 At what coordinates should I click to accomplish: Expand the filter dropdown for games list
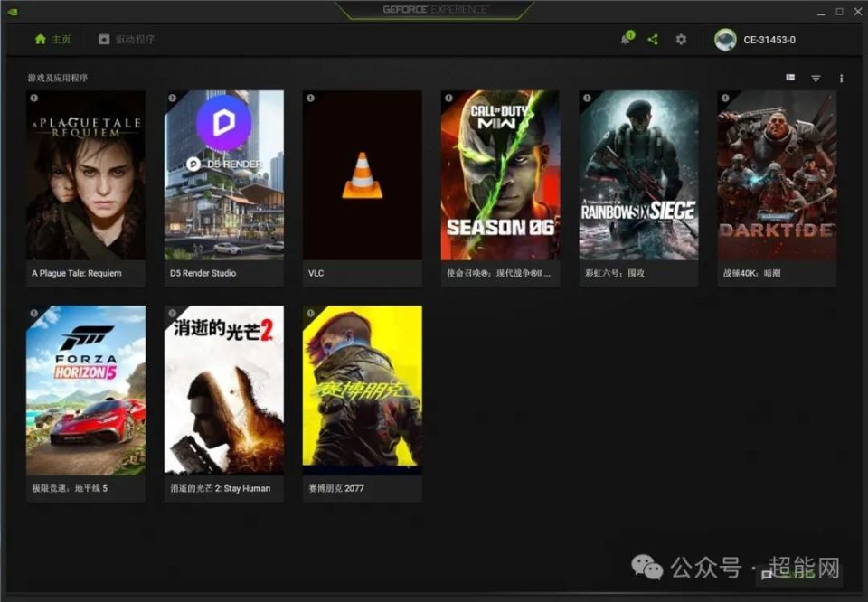click(815, 78)
